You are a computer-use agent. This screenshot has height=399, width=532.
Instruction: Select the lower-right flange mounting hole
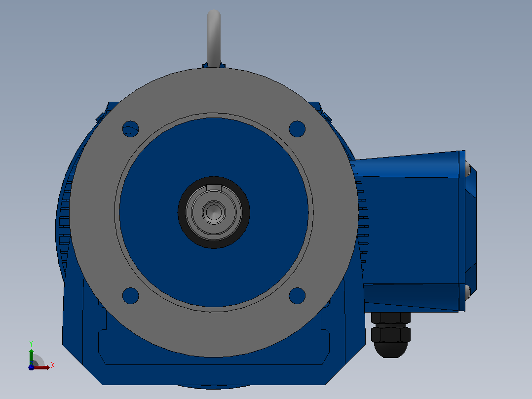297,296
